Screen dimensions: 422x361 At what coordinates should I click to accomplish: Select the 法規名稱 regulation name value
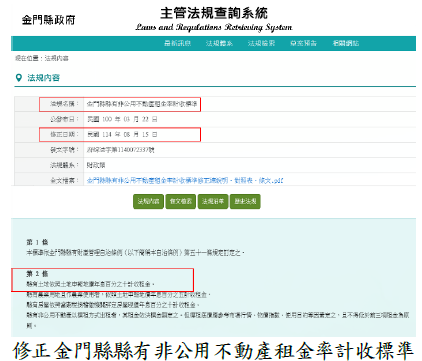(142, 104)
